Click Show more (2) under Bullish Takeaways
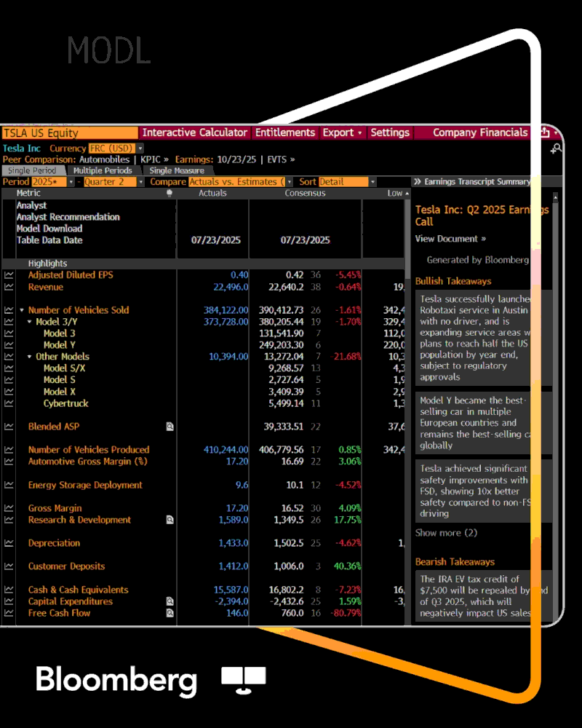The height and width of the screenshot is (728, 582). (446, 533)
